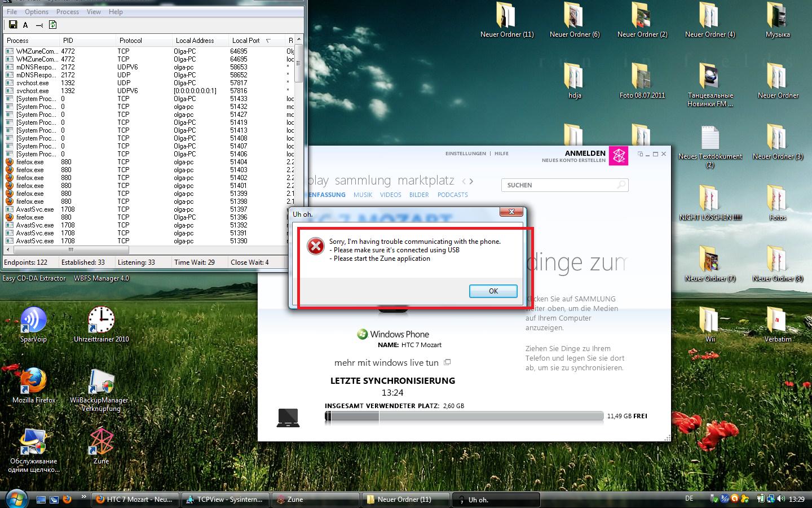This screenshot has height=508, width=812.
Task: Expand hidden quick launch items chevron
Action: 83,497
